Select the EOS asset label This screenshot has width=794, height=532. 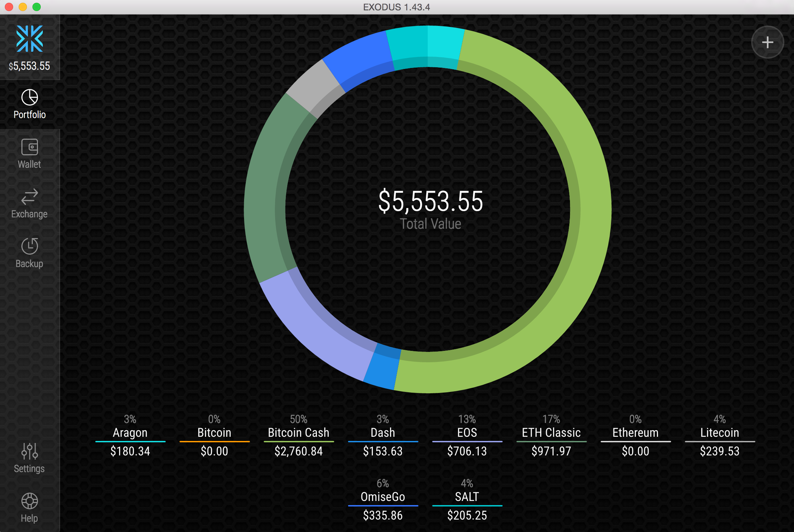coord(467,433)
